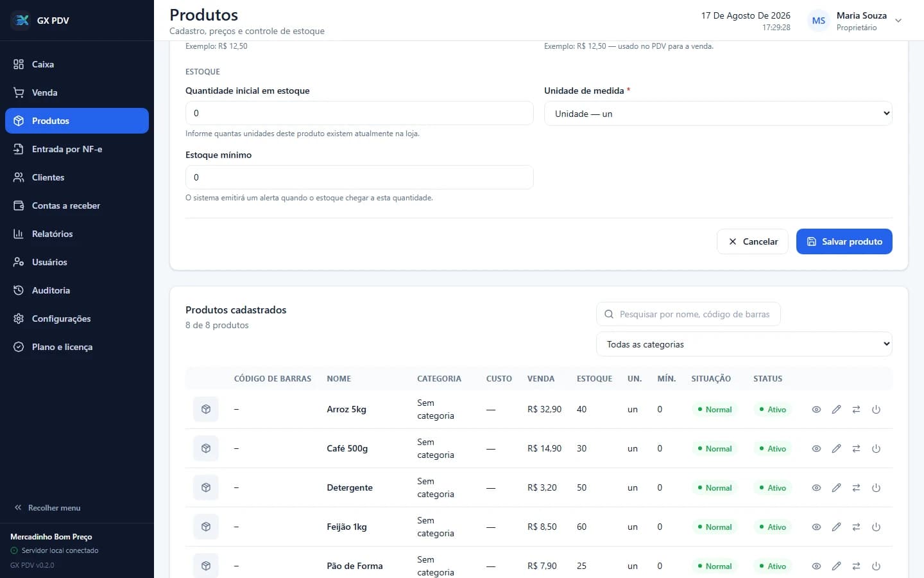Open Configurações in the sidebar
Viewport: 924px width, 578px height.
coord(77,319)
